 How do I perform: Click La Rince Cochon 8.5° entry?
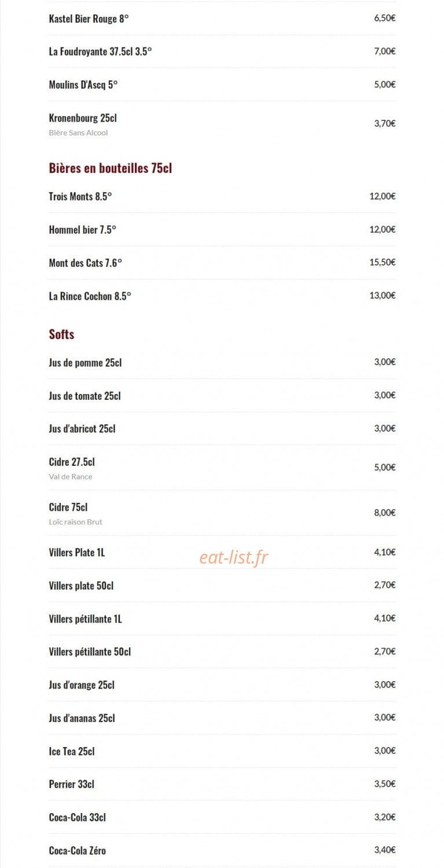click(222, 296)
